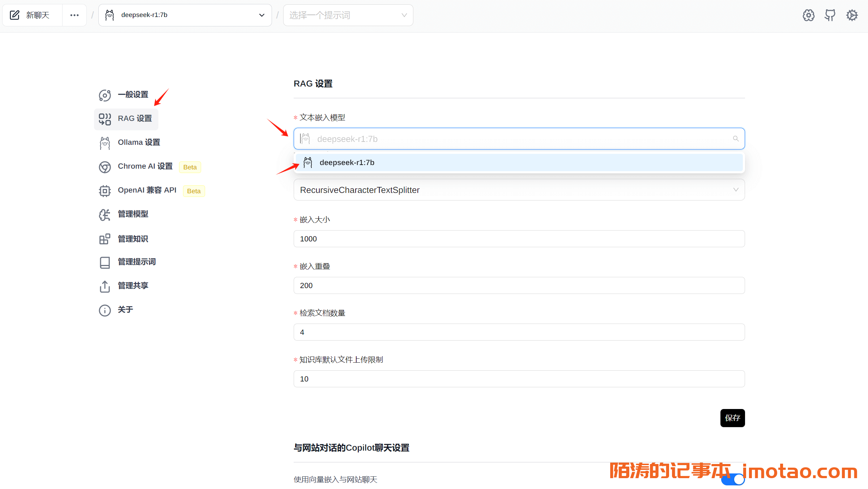The image size is (868, 489).
Task: Open the three-dot more options menu
Action: tap(75, 15)
